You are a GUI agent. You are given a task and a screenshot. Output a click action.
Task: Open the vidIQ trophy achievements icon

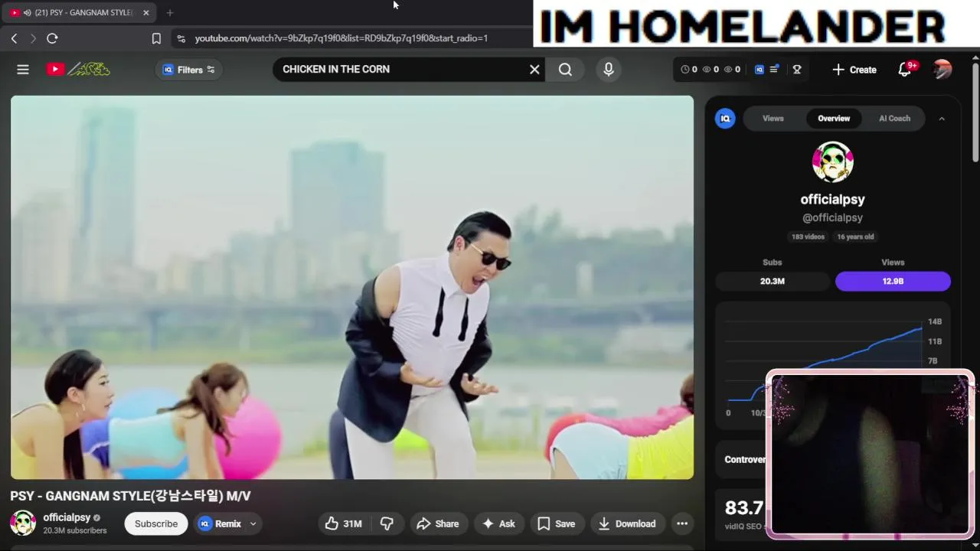click(x=797, y=70)
